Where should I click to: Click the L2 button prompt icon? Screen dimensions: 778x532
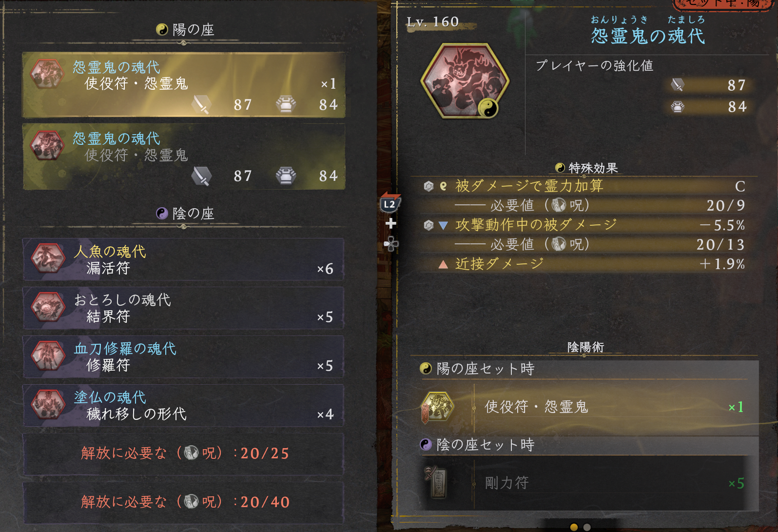click(x=390, y=203)
